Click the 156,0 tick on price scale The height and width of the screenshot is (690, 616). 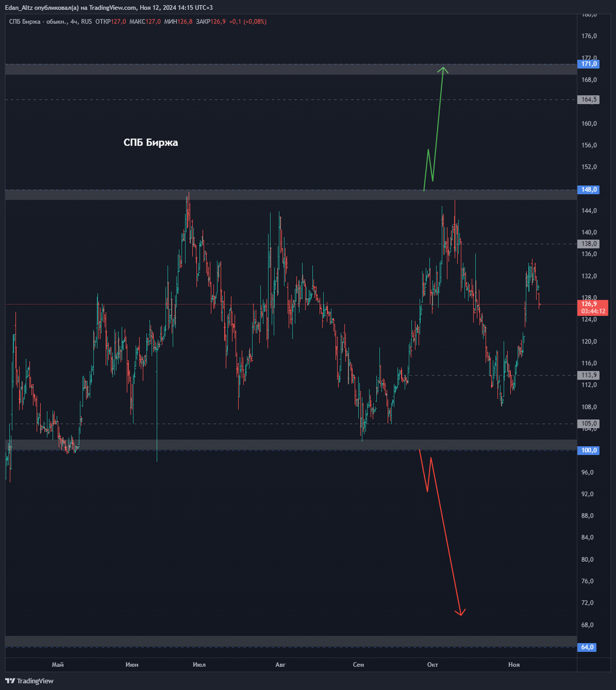point(590,145)
